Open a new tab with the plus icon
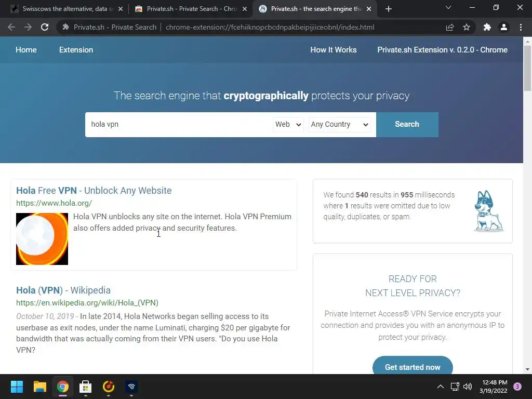The image size is (532, 399). click(389, 9)
